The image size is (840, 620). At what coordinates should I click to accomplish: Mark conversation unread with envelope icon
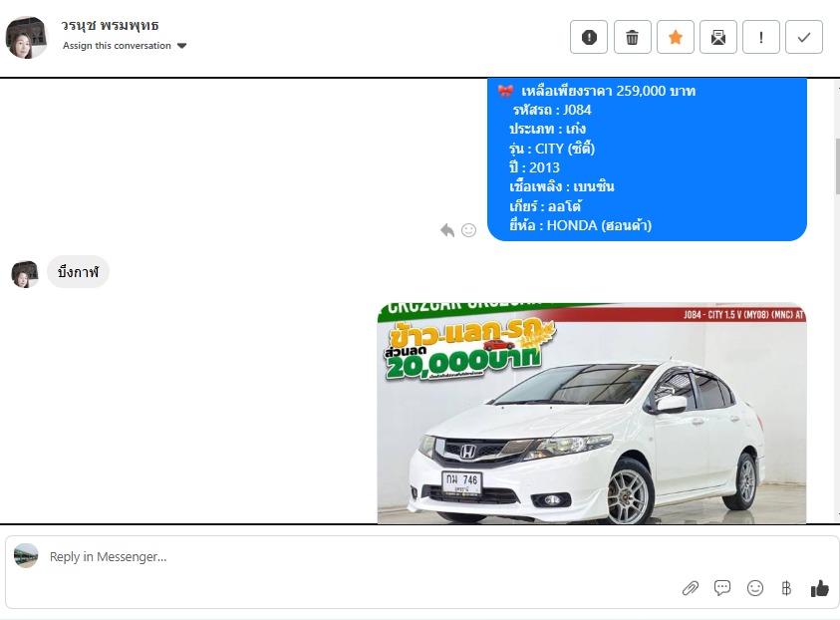click(717, 38)
